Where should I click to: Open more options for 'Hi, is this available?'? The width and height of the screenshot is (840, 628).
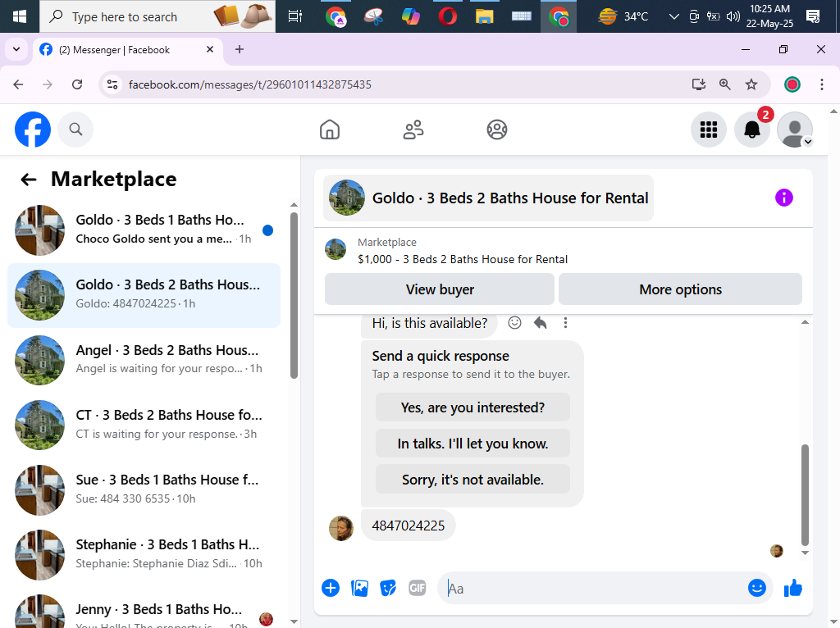click(565, 322)
